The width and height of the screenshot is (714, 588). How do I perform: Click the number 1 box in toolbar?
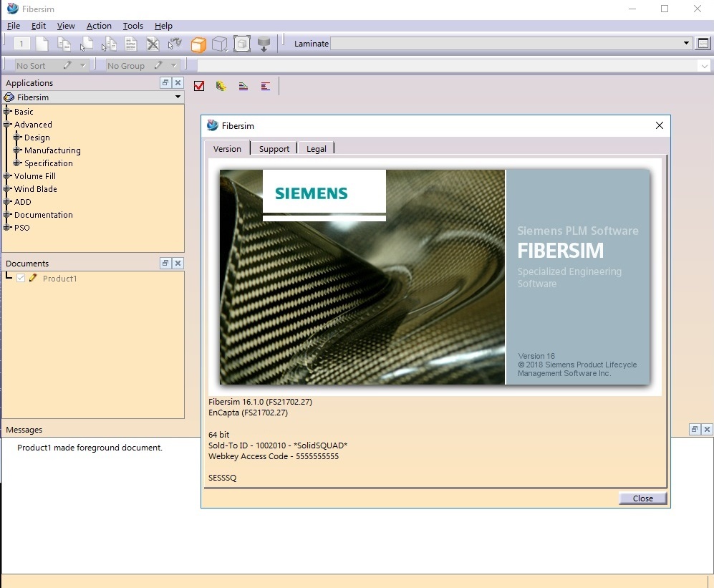tap(21, 44)
